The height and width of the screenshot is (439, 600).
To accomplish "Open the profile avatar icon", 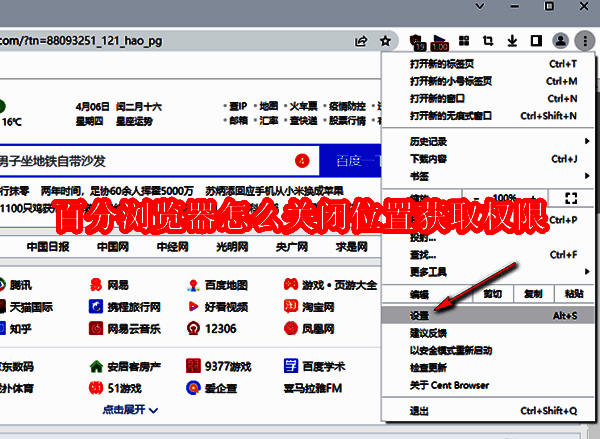I will (561, 41).
